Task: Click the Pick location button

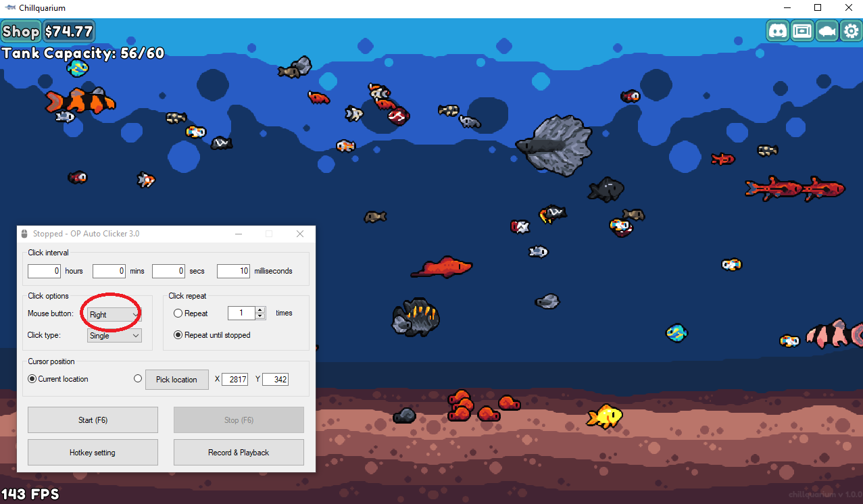Action: point(176,379)
